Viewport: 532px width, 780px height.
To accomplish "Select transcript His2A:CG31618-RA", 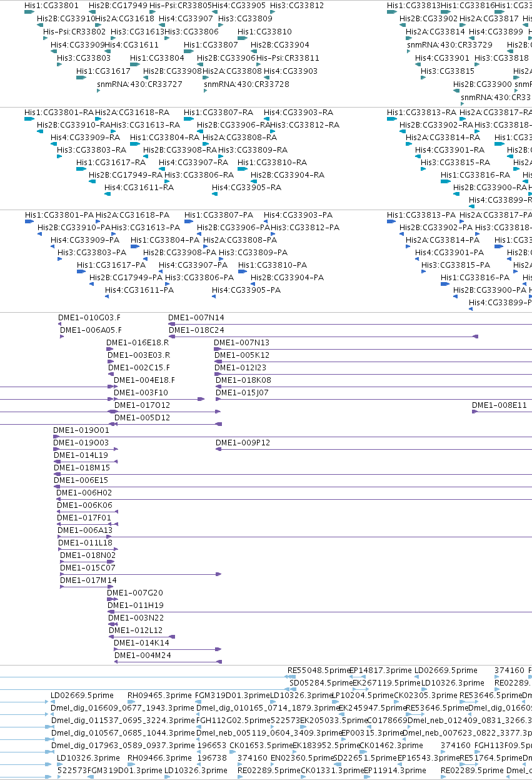I will click(133, 113).
